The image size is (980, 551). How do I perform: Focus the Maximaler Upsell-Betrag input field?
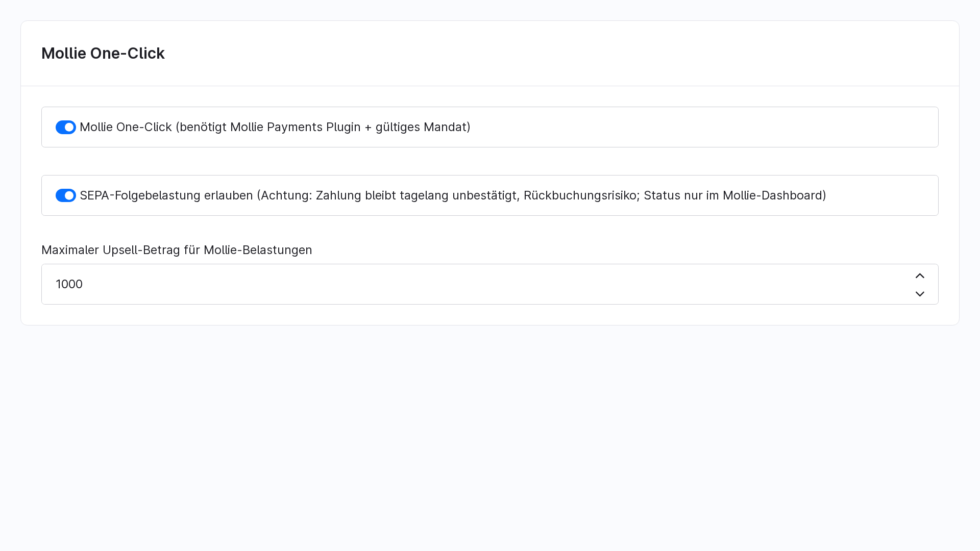(x=490, y=284)
